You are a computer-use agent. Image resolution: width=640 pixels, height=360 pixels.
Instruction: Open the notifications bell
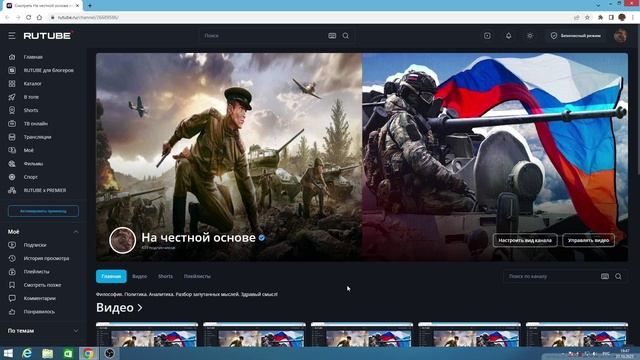click(509, 36)
